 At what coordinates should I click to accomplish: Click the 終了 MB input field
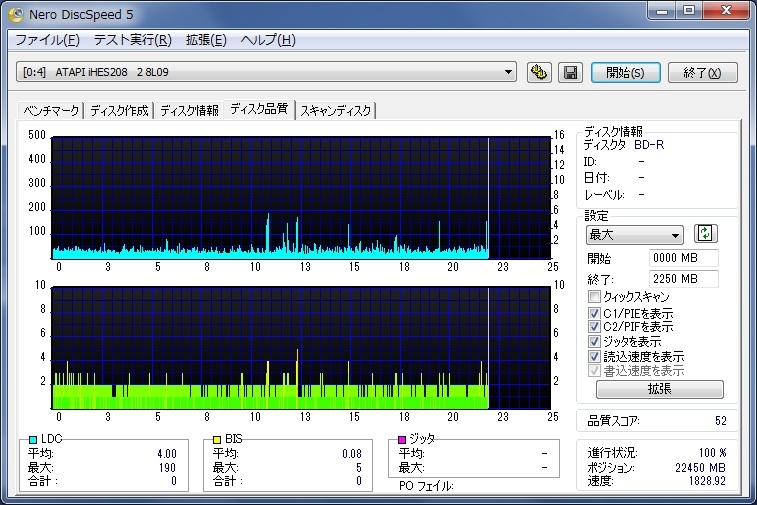pyautogui.click(x=683, y=279)
